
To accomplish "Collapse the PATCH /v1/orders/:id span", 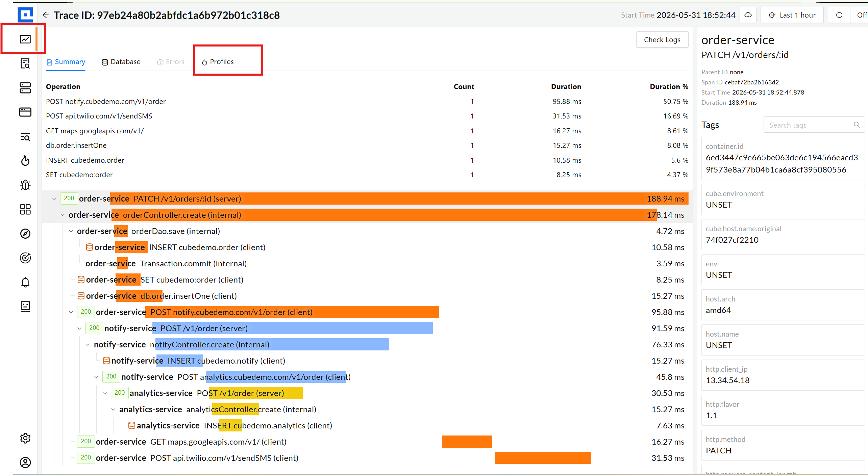I will tap(54, 199).
